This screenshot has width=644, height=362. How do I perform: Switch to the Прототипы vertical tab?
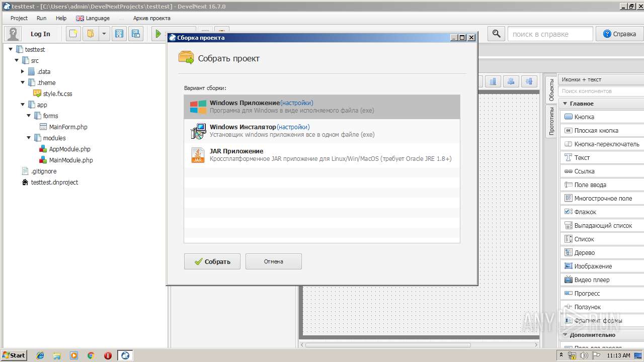(x=551, y=121)
